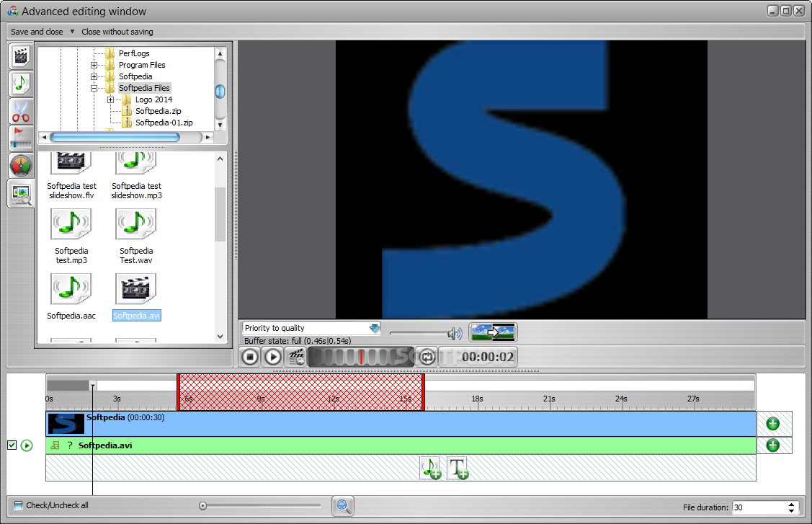Select the Softpedia.aac file icon

tap(71, 289)
